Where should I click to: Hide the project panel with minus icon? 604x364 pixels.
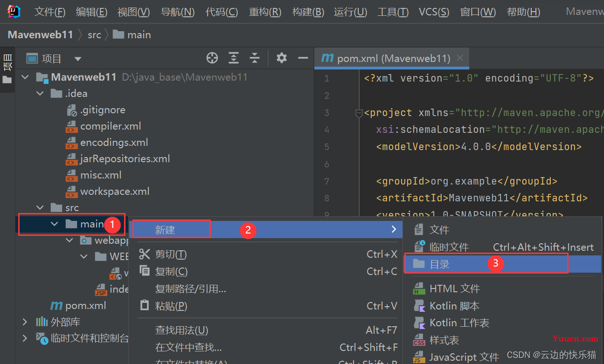click(303, 58)
